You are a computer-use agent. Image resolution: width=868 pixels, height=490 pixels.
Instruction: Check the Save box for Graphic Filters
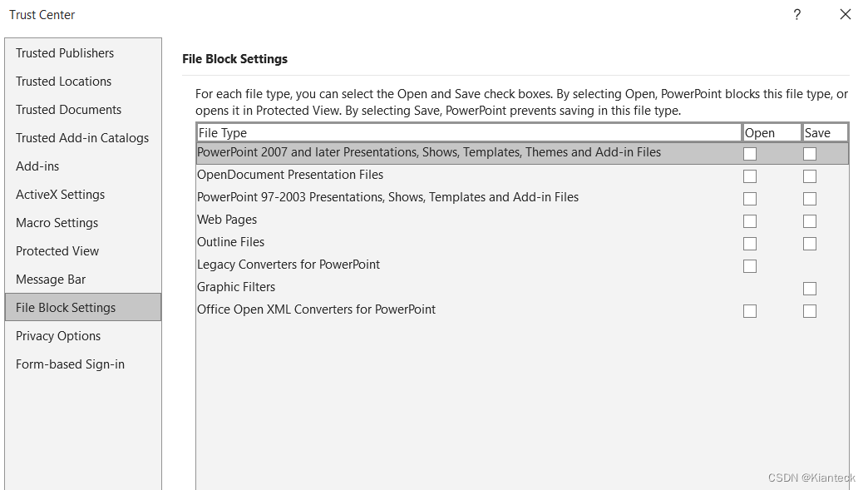[x=810, y=288]
